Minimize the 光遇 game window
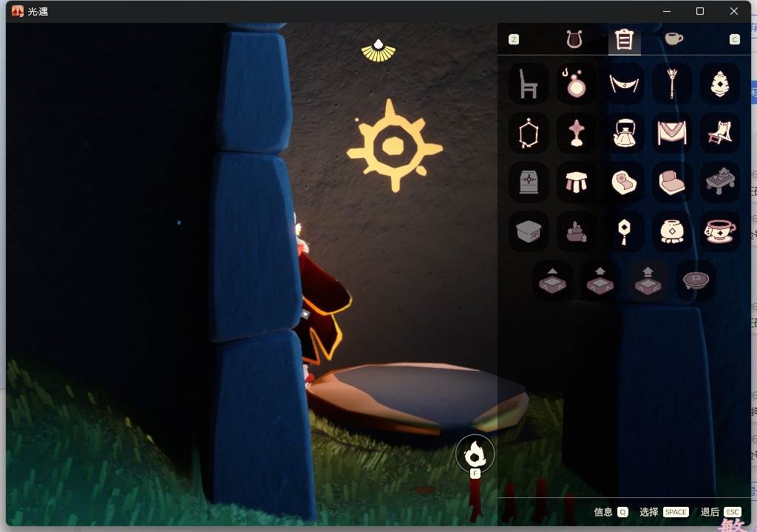The image size is (757, 532). [667, 11]
